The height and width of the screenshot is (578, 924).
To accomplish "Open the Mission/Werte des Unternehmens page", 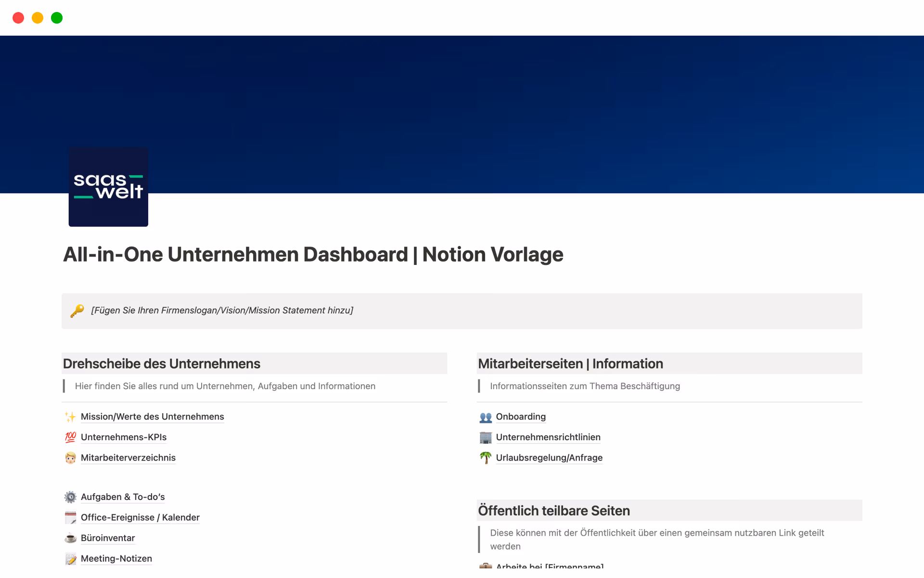I will click(152, 417).
